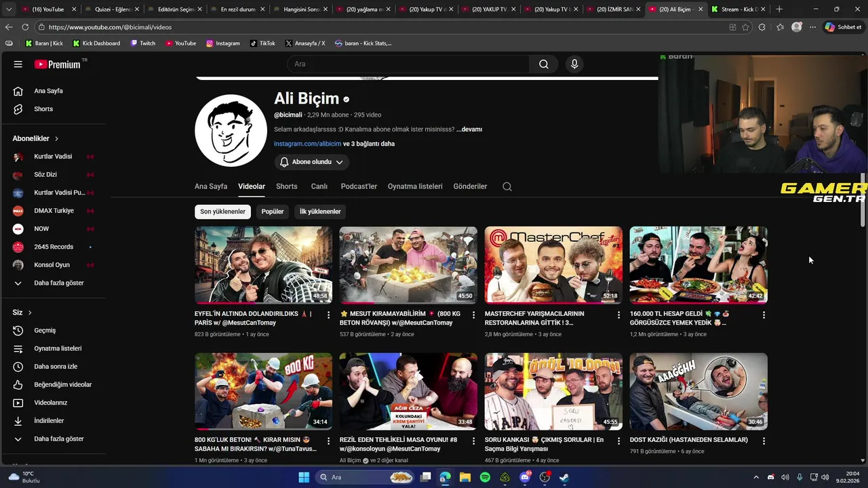Screen dimensions: 868x488
Task: Open Kurtlar Vadisi subscription channel
Action: [53, 157]
